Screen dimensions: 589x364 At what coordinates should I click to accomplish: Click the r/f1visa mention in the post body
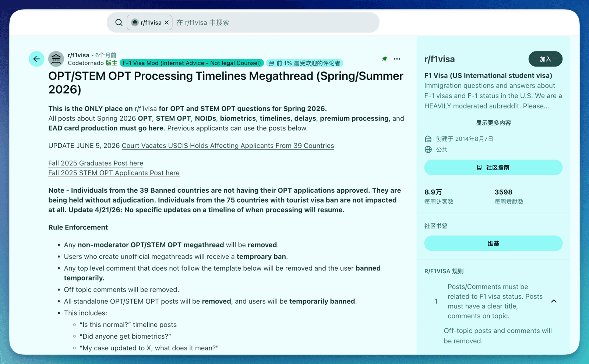146,109
